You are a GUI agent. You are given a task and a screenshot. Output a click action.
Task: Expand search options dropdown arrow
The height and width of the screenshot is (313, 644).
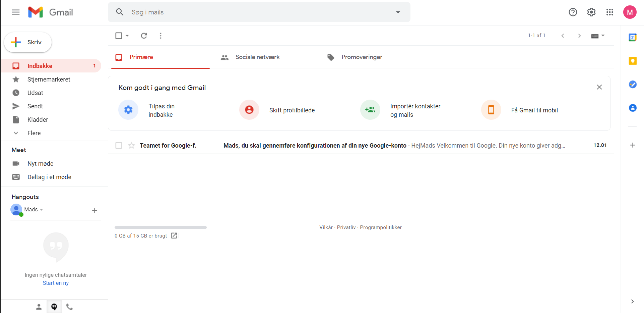pyautogui.click(x=398, y=12)
